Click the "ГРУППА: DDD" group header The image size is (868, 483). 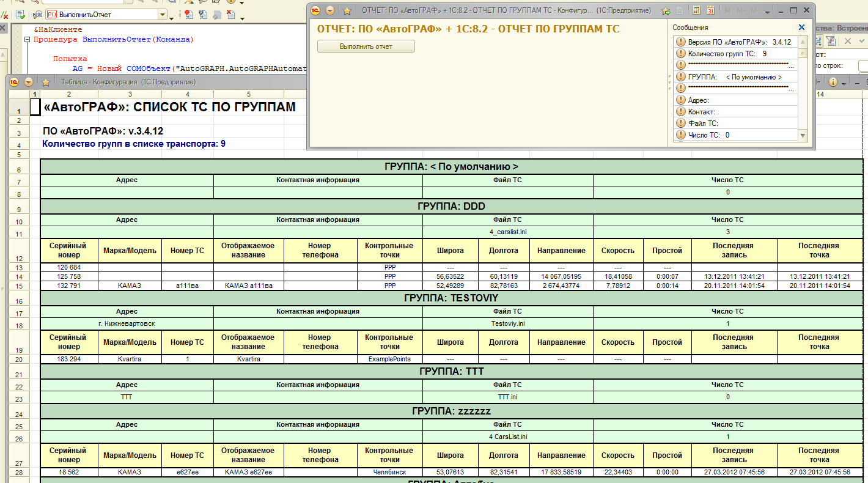(451, 207)
